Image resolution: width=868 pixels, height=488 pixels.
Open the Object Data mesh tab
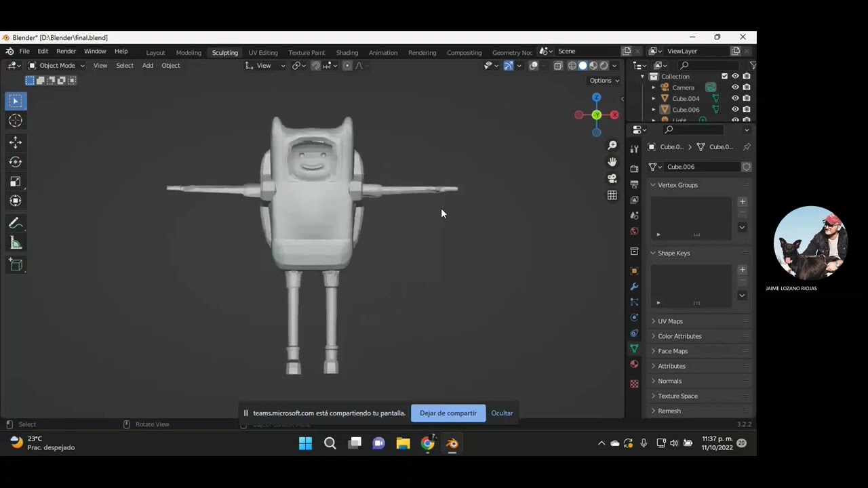click(x=634, y=348)
